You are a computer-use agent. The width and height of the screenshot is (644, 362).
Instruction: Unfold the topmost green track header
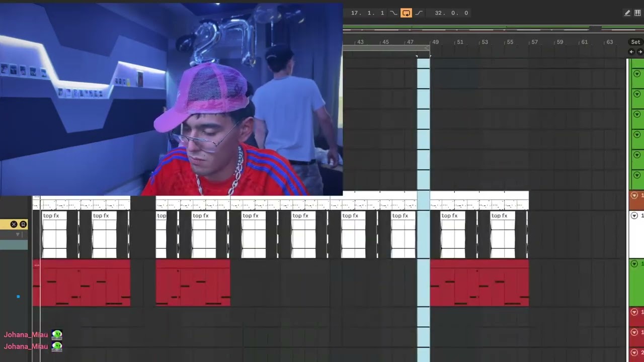click(x=637, y=74)
